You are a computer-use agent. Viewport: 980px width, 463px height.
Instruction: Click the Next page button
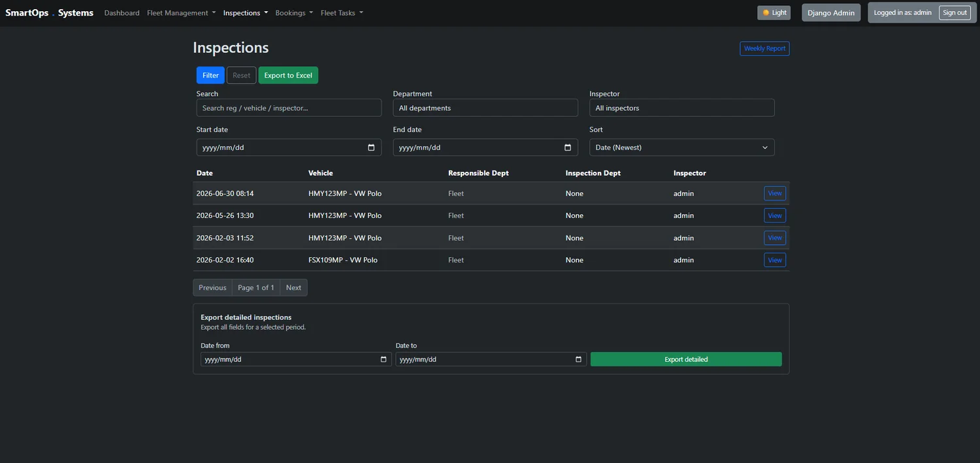293,287
